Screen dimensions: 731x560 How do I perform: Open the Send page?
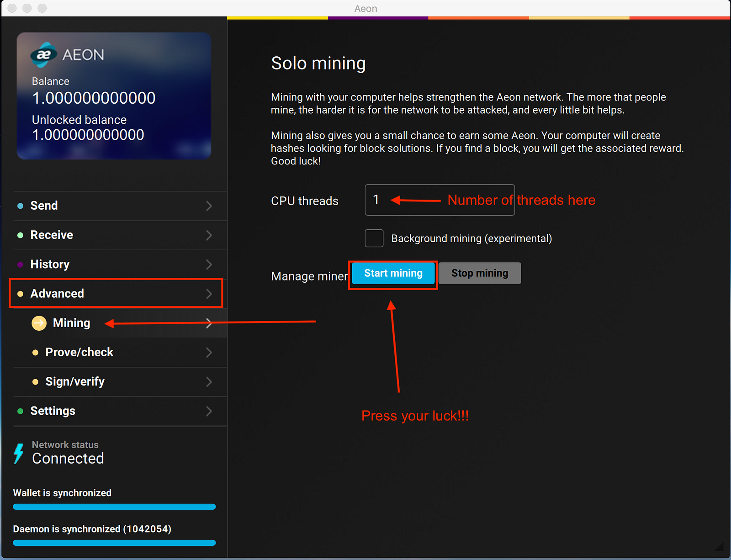point(120,206)
